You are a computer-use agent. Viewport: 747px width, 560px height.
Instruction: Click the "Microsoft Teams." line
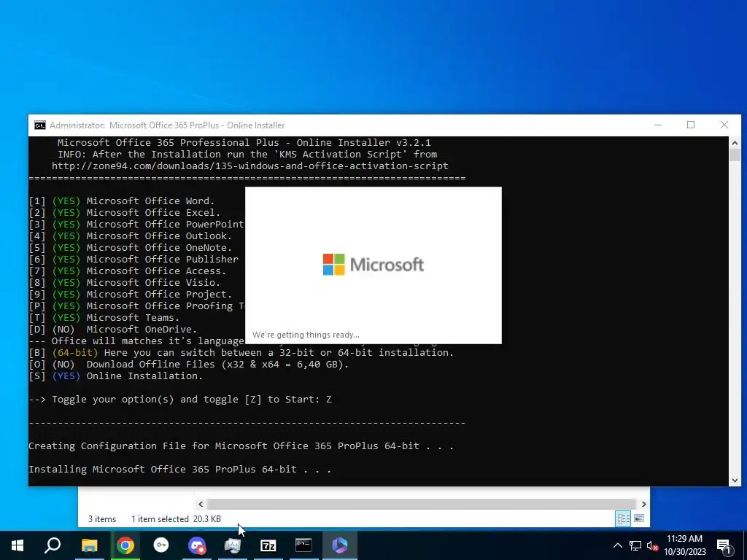click(x=133, y=318)
